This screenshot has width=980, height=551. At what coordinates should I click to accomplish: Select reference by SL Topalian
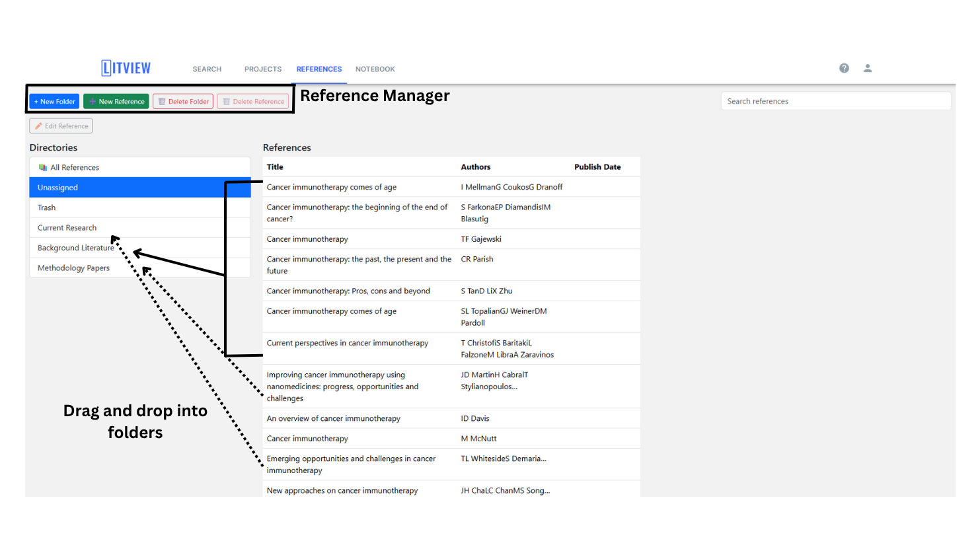pyautogui.click(x=451, y=317)
